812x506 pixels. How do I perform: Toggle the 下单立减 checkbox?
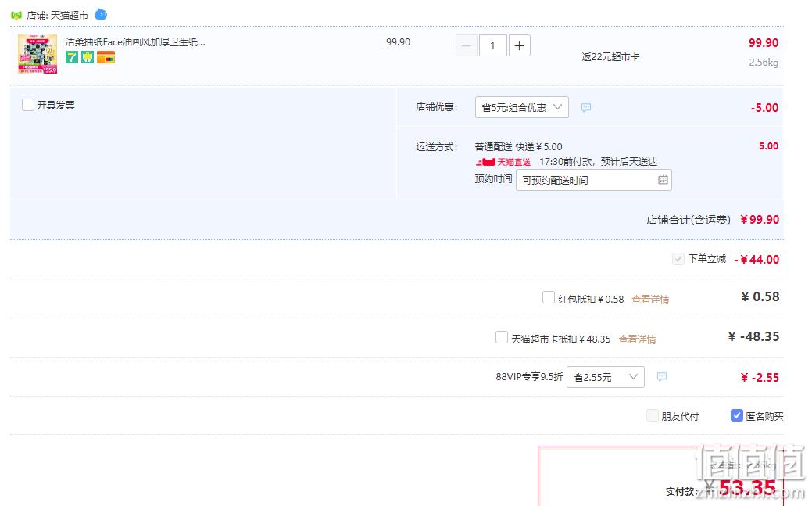678,259
